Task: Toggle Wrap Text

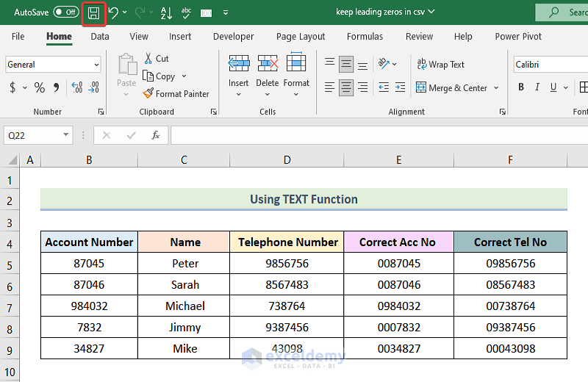Action: (x=440, y=65)
